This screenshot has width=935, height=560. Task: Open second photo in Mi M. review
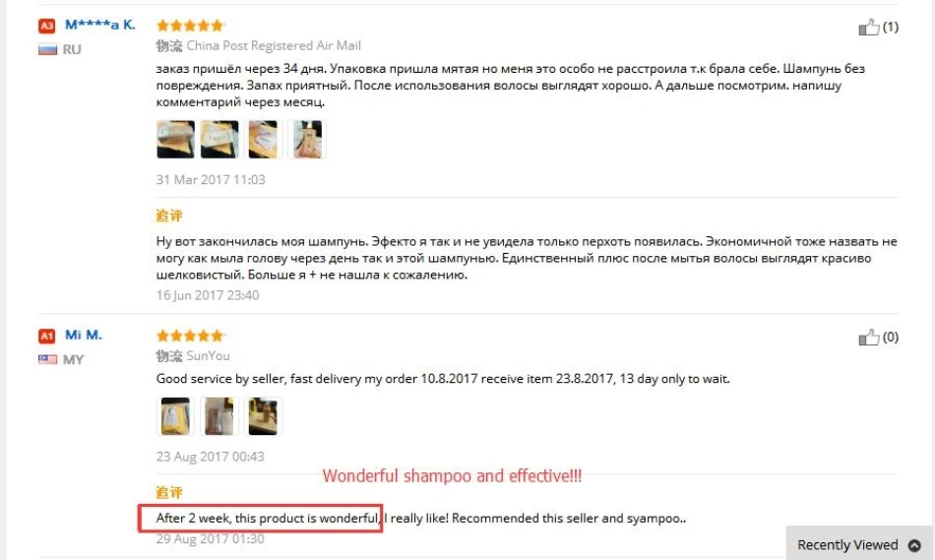219,416
